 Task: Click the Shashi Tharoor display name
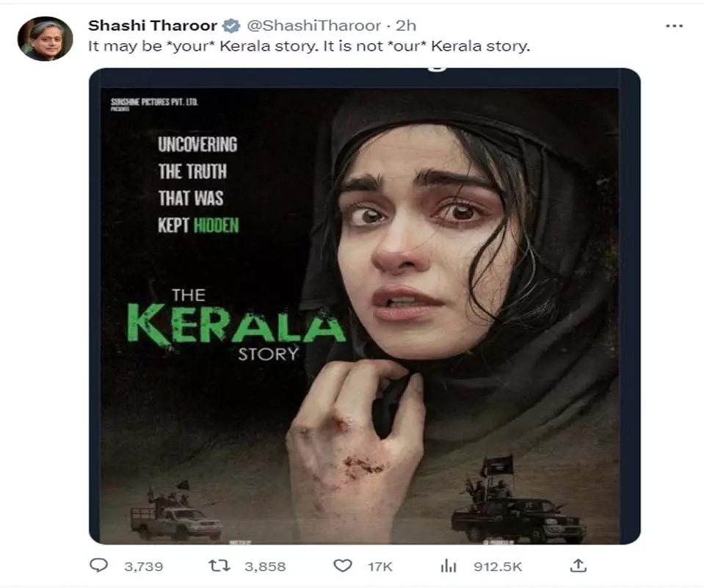(x=153, y=26)
